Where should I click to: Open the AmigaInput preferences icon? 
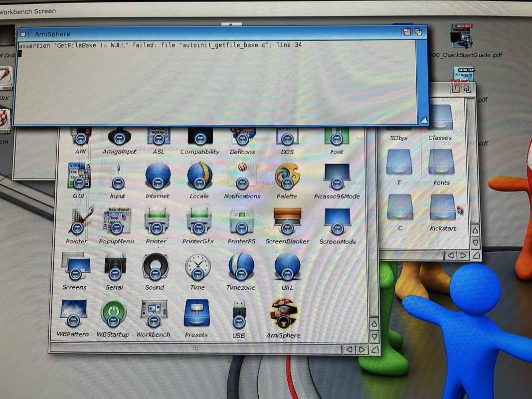tap(120, 136)
